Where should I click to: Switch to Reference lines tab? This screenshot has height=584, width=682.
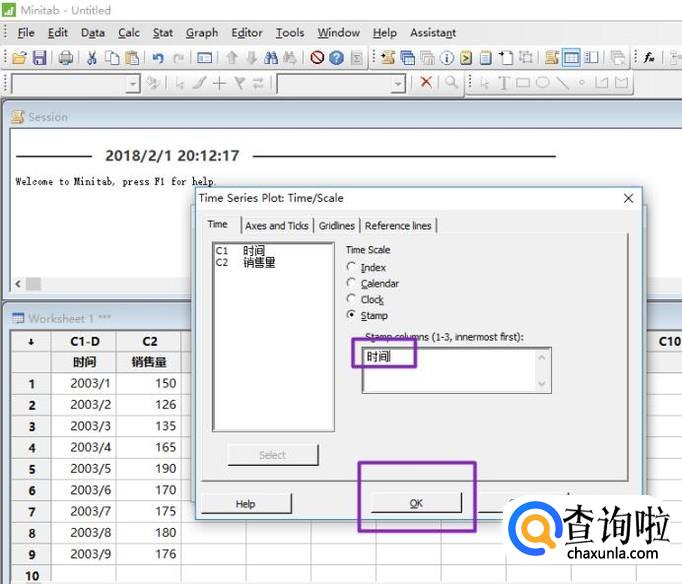coord(398,226)
